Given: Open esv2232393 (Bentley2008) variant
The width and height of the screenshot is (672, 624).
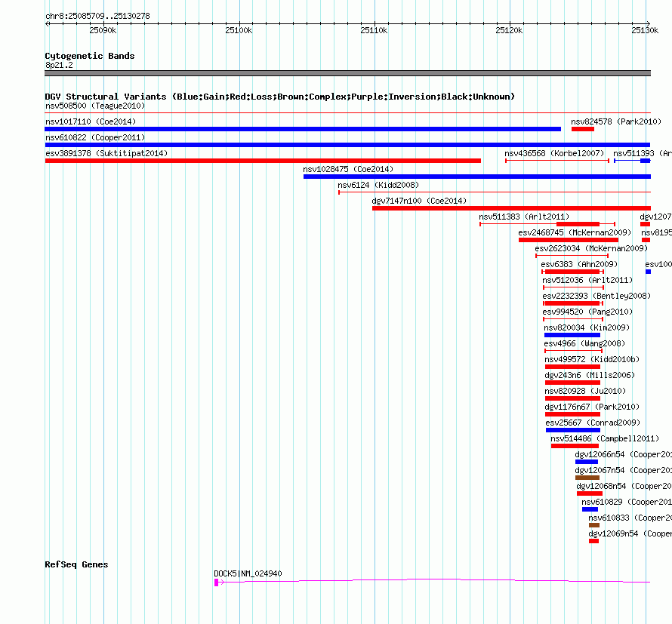Looking at the screenshot, I should click(x=573, y=303).
